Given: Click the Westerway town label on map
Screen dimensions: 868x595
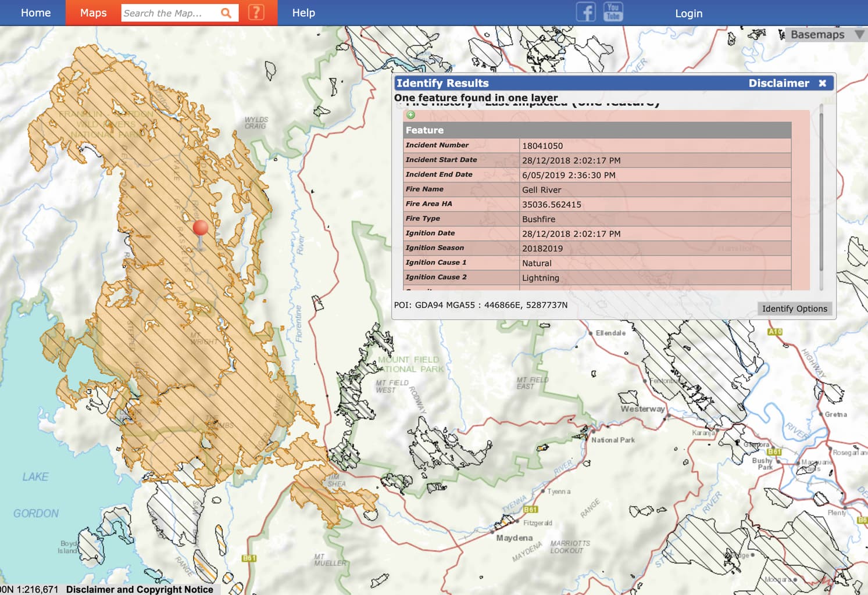Looking at the screenshot, I should coord(642,408).
